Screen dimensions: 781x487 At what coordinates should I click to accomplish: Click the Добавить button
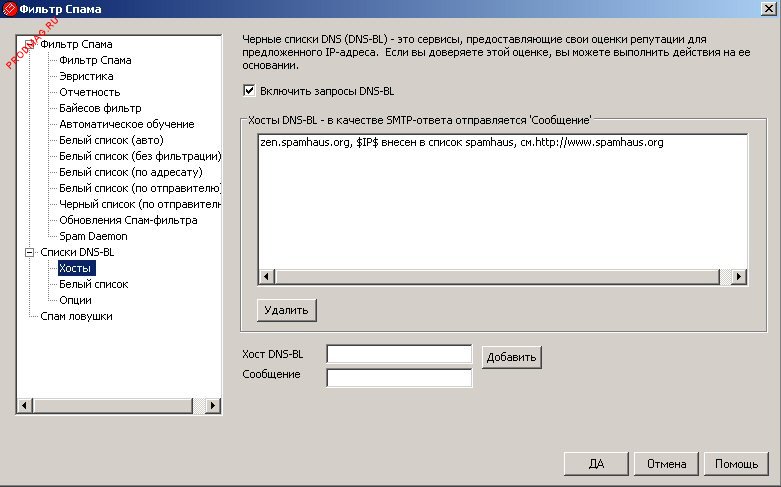click(x=511, y=356)
